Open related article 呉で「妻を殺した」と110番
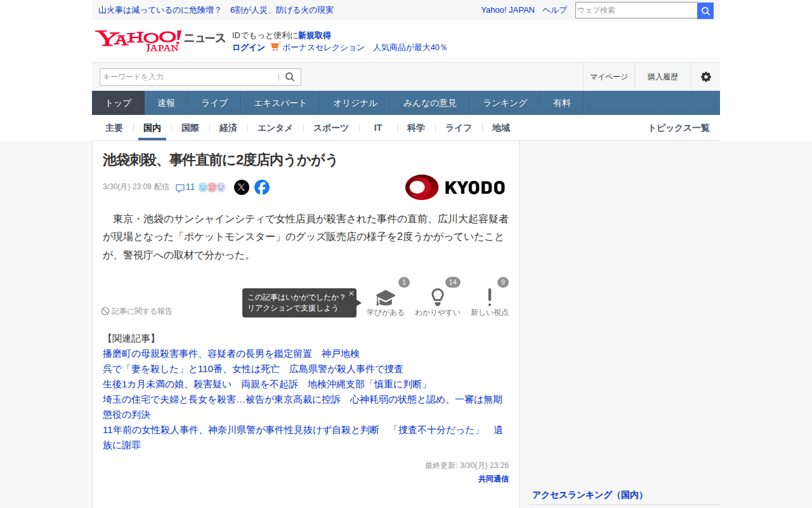The height and width of the screenshot is (508, 812). 253,369
